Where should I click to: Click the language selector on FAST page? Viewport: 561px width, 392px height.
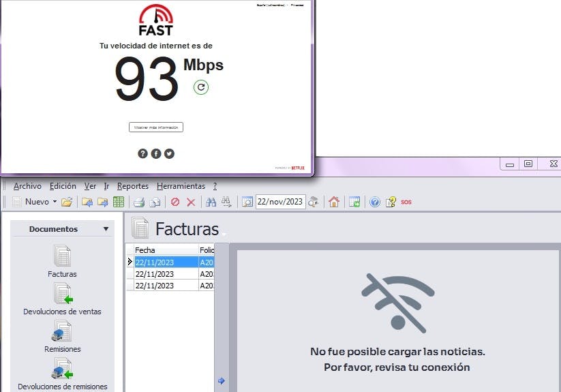[272, 5]
